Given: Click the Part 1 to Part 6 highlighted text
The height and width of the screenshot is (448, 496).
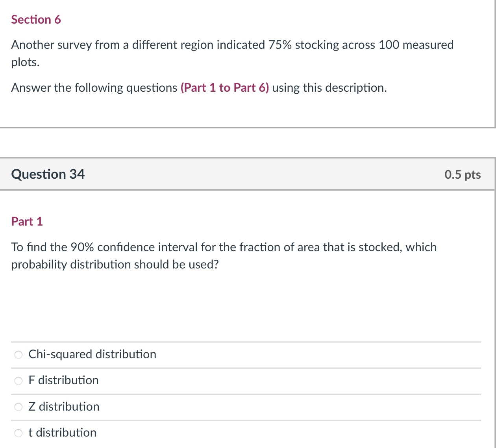Looking at the screenshot, I should pyautogui.click(x=224, y=87).
